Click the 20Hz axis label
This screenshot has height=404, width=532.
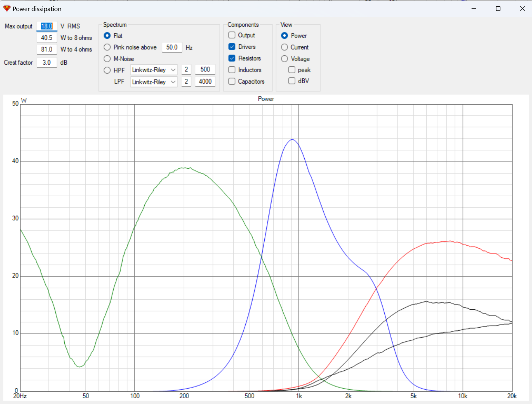(x=20, y=396)
